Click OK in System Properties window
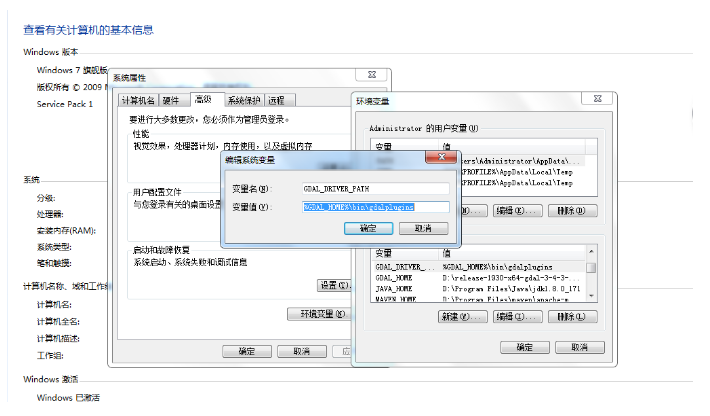Viewport: 710px width, 416px height. (247, 351)
